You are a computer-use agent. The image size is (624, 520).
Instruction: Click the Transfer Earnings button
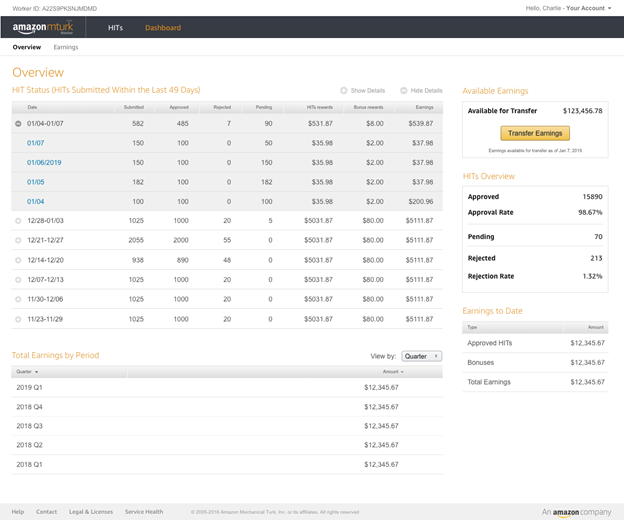pyautogui.click(x=535, y=133)
